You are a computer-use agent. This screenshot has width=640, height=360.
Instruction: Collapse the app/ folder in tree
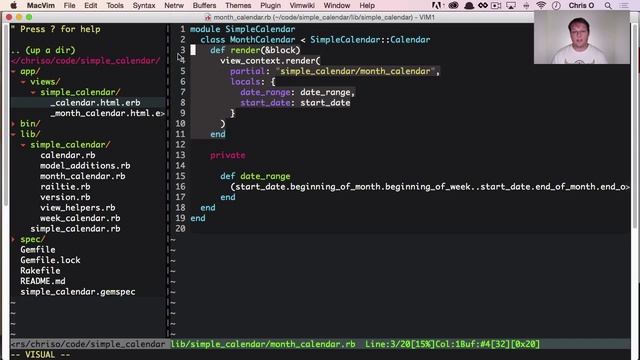(13, 71)
